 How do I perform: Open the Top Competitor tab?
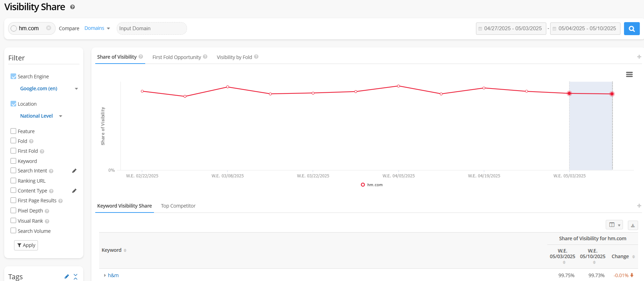pyautogui.click(x=178, y=206)
